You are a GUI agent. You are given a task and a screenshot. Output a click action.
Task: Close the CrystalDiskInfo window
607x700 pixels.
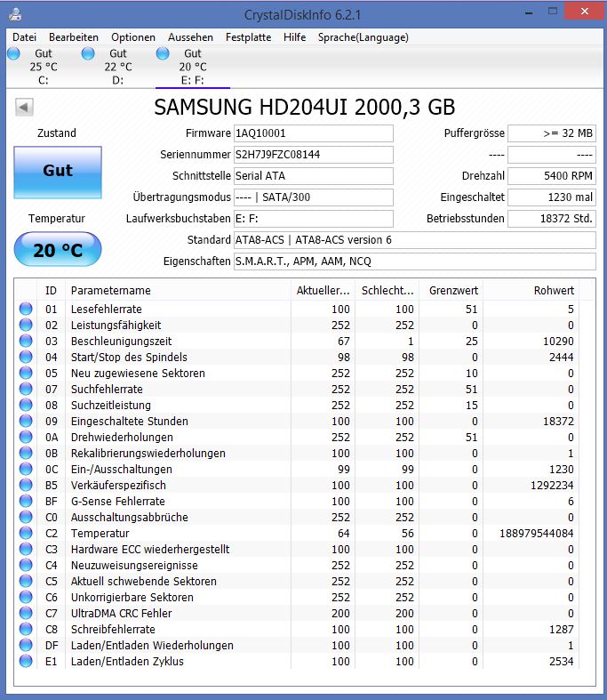coord(584,12)
